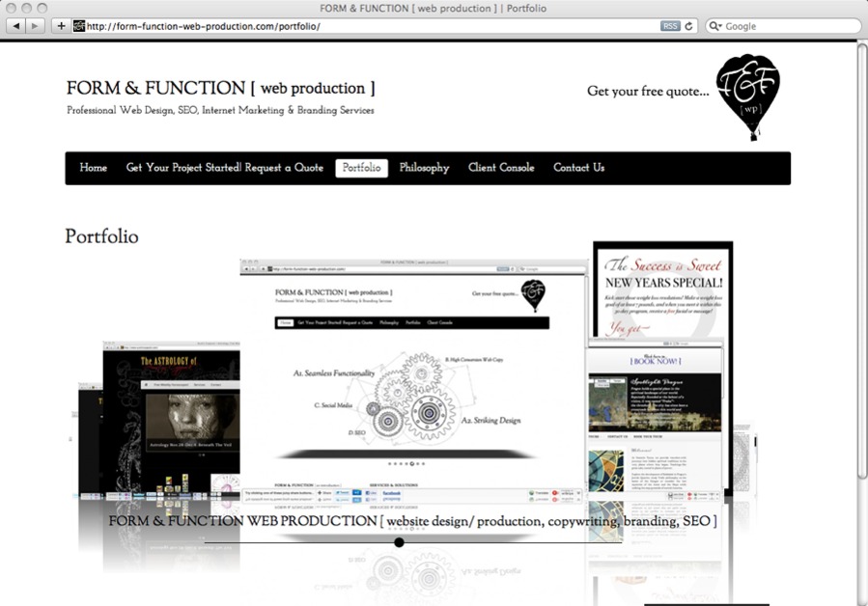Open the Client Console menu item
The height and width of the screenshot is (606, 868).
coord(500,167)
